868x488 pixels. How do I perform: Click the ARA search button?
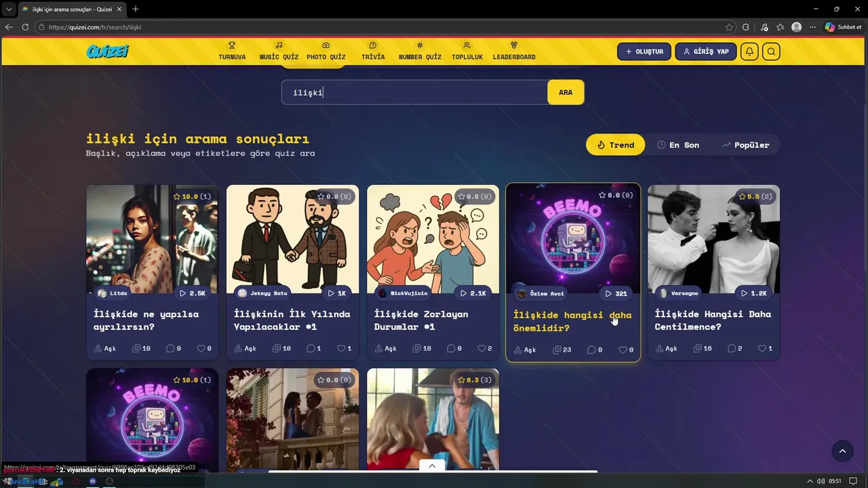click(566, 92)
